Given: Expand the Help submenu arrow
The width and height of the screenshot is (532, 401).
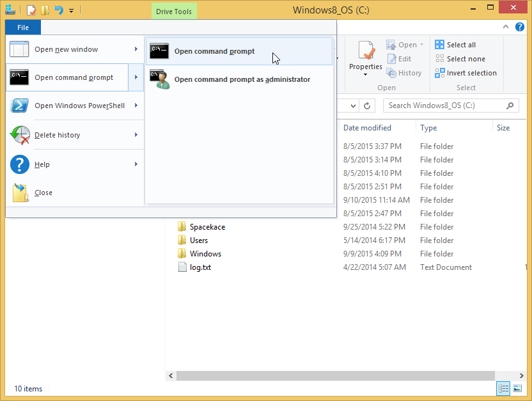Looking at the screenshot, I should coord(136,164).
